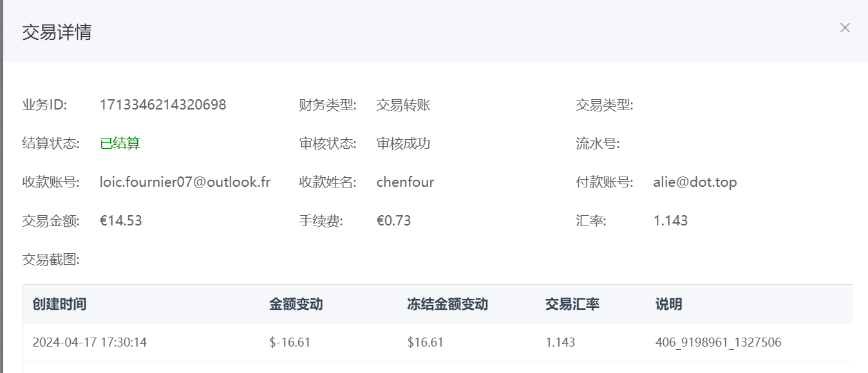Screen dimensions: 868x373
Task: Click the 审核状态 value 审核成功
Action: pyautogui.click(x=403, y=144)
